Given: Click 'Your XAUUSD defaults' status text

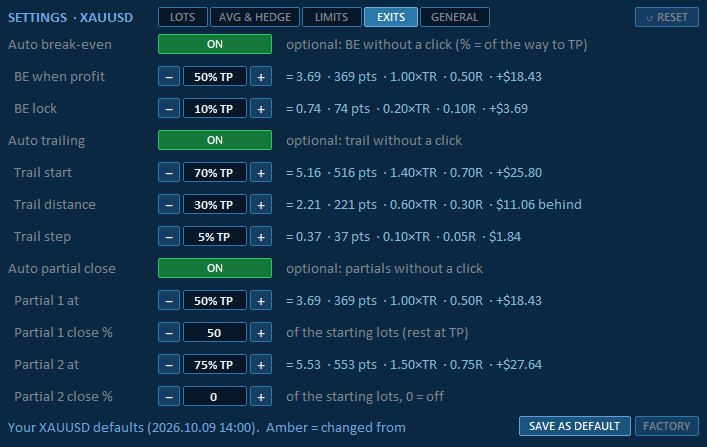Looking at the screenshot, I should coord(76,427).
